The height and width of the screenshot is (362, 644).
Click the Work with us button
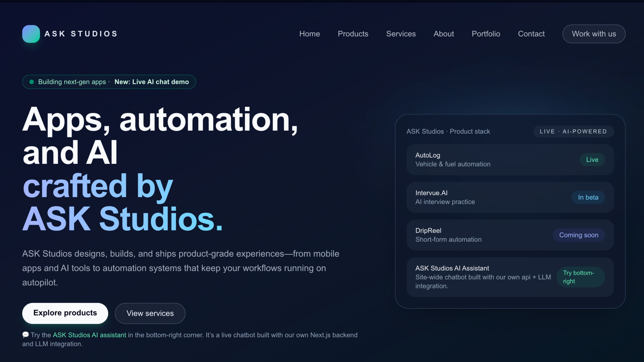click(x=594, y=34)
